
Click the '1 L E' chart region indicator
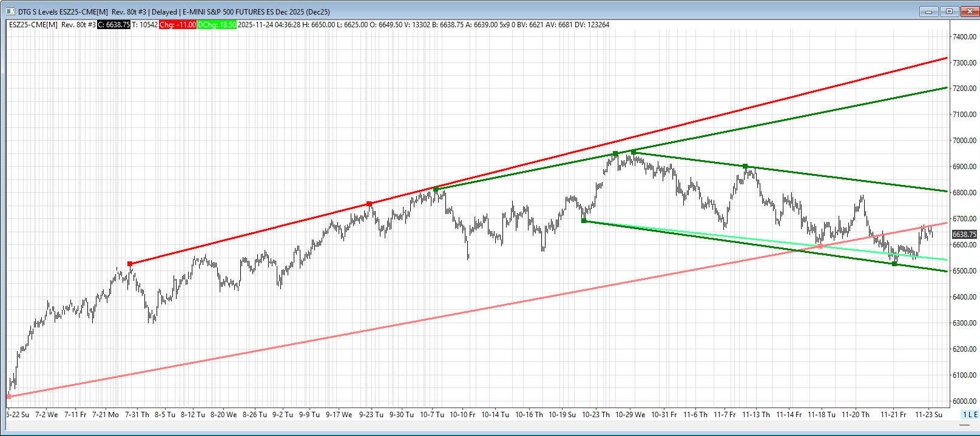click(970, 415)
